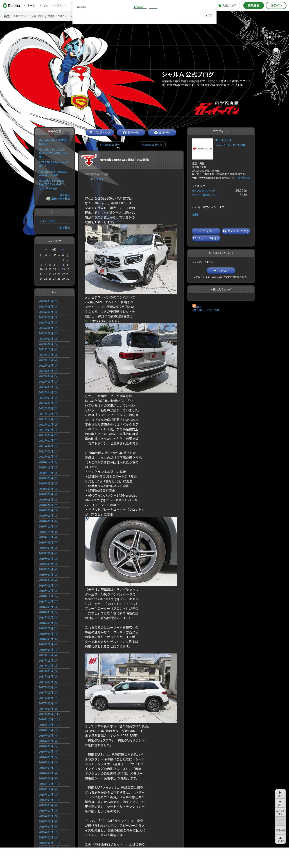Go to next month in calendar with >>
Image resolution: width=289 pixels, height=868 pixels.
(63, 250)
